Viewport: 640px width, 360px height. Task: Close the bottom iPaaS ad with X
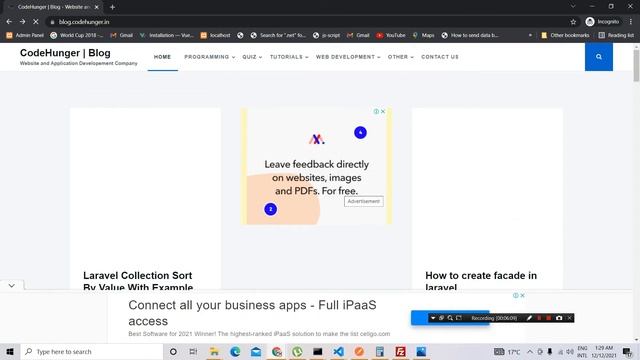522,296
